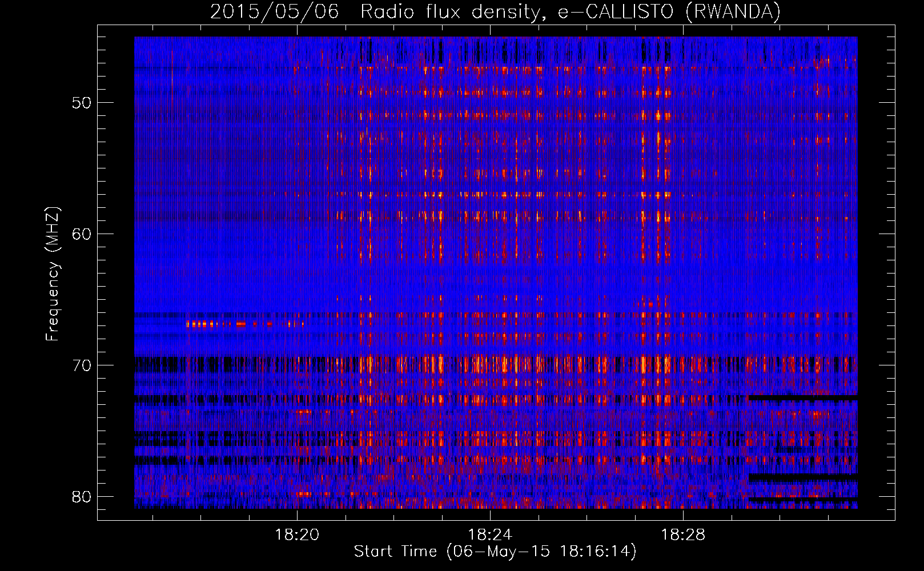This screenshot has height=571, width=924.
Task: Click the 50 frequency tick label
Action: pos(82,103)
